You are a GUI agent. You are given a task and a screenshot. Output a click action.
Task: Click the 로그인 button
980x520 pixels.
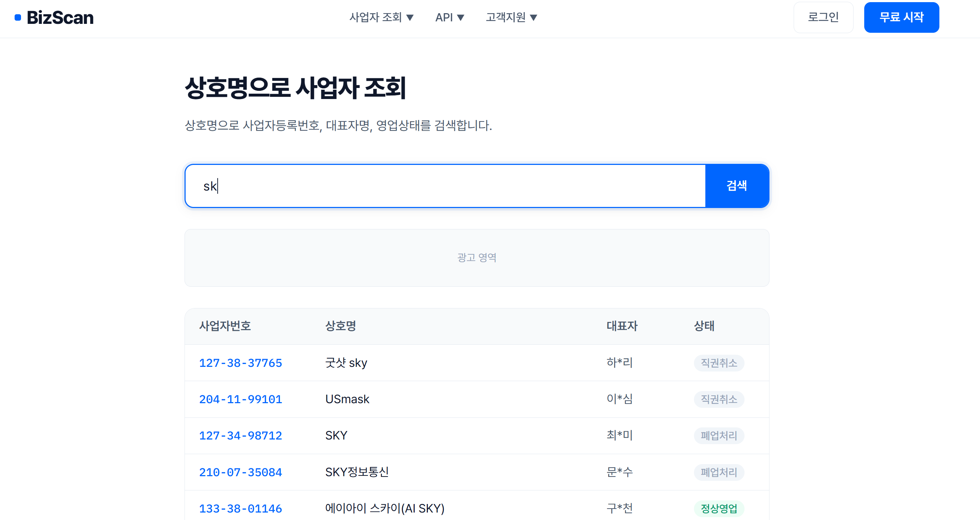click(823, 17)
